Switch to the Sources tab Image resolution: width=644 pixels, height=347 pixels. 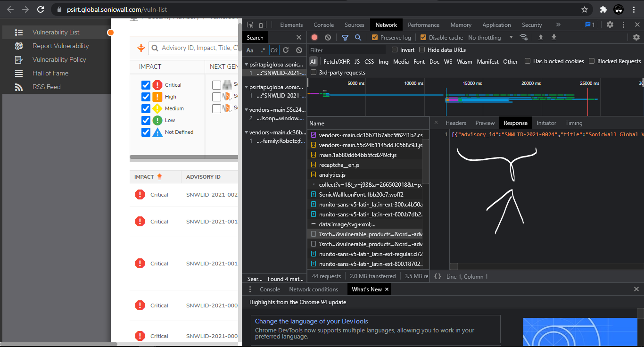[355, 25]
